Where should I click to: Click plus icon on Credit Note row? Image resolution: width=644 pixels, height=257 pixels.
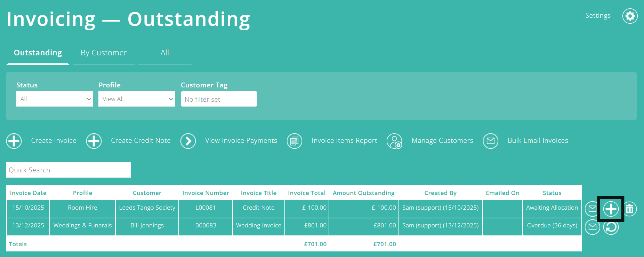click(x=611, y=209)
